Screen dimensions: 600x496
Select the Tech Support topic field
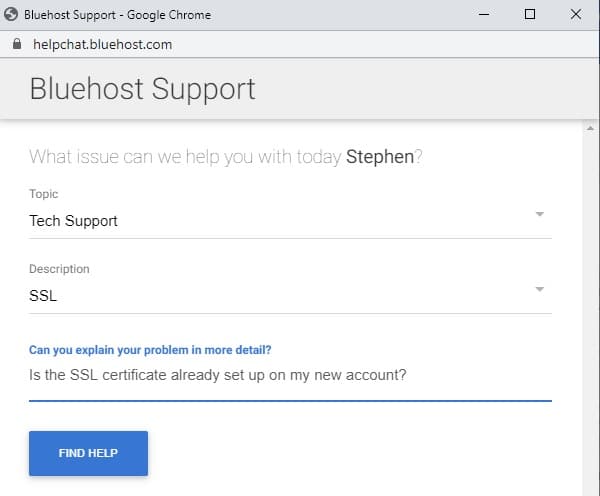pos(290,221)
